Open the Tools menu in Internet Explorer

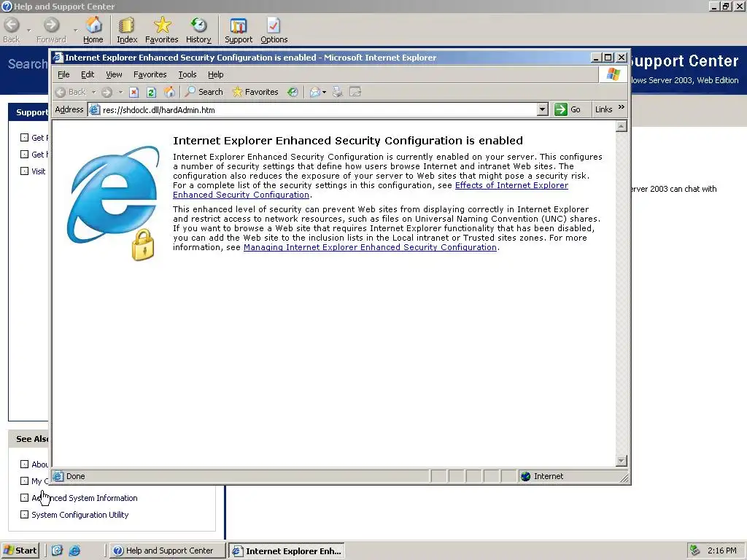[x=187, y=74]
